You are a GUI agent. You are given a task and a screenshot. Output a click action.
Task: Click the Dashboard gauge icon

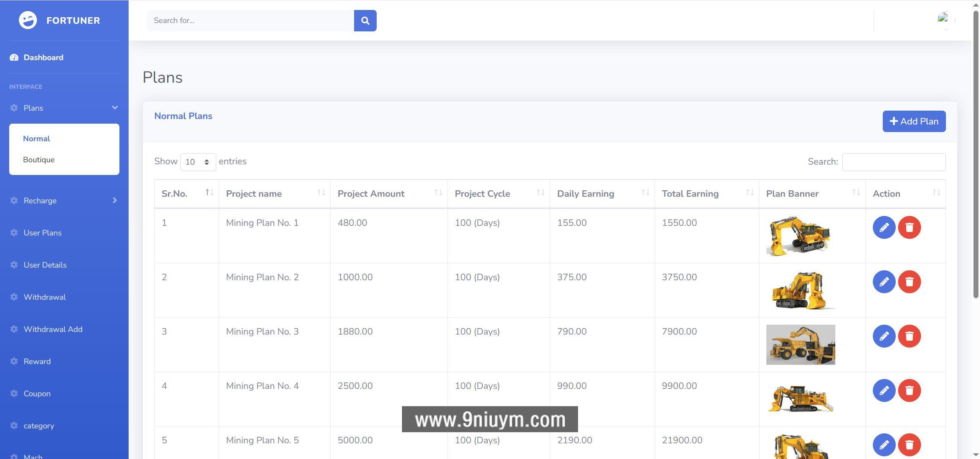pyautogui.click(x=14, y=57)
